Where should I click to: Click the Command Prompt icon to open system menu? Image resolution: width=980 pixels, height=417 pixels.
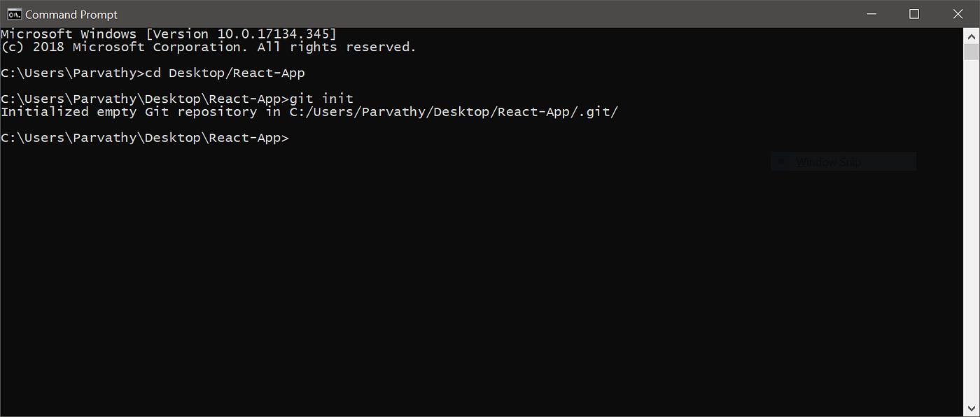[15, 13]
